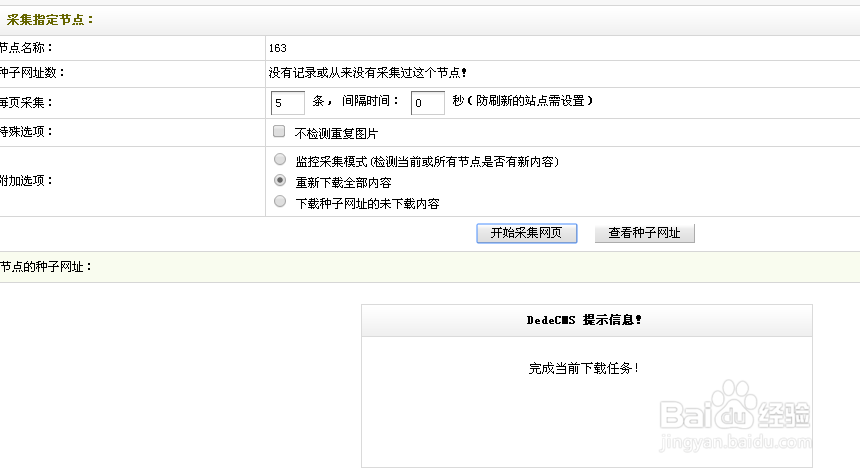
Task: Focus the 每页采集 count field showing 5
Action: click(x=287, y=103)
